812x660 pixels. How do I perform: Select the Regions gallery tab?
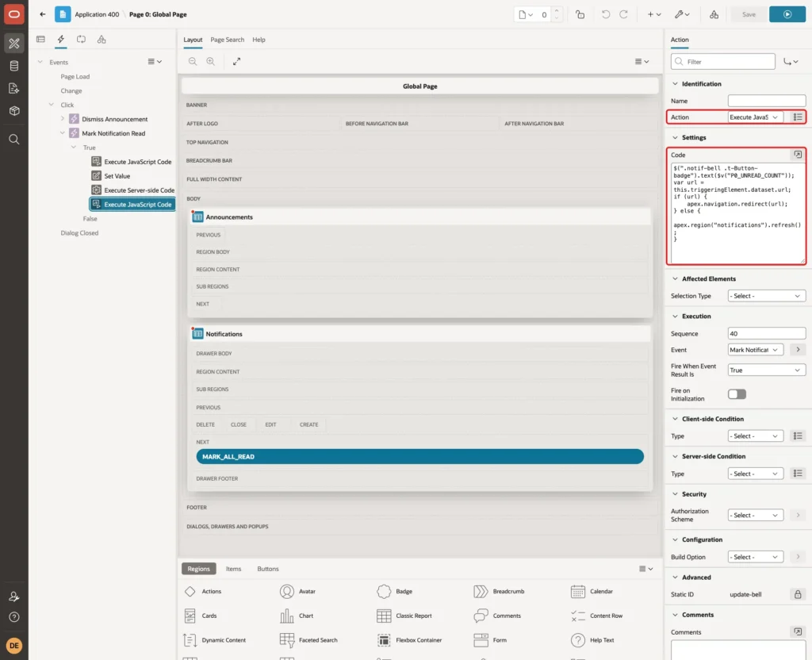point(199,568)
